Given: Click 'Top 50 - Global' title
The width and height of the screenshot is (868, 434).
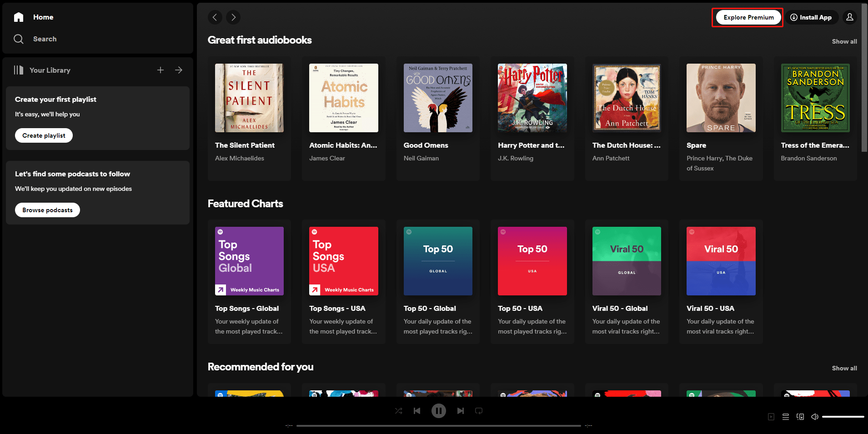Looking at the screenshot, I should [430, 308].
